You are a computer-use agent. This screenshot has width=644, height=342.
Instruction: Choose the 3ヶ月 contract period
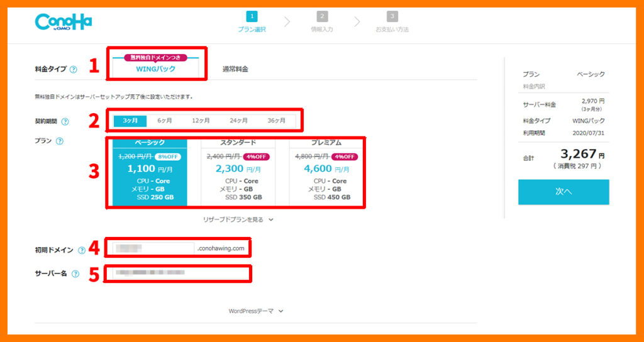click(x=130, y=121)
